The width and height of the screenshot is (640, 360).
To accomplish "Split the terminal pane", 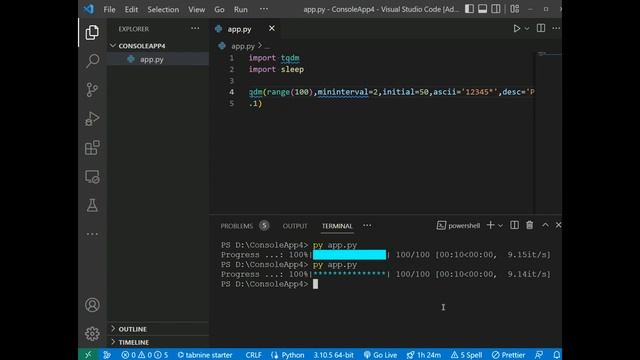I will coord(514,225).
